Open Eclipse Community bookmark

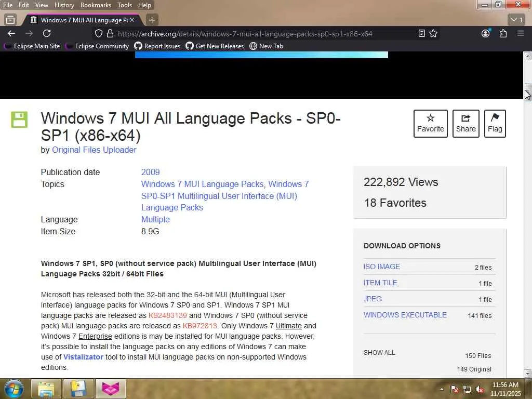(x=98, y=46)
